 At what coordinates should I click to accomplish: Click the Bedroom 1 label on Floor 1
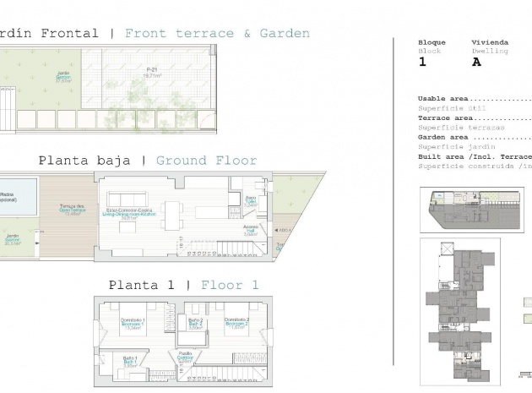coord(133,323)
